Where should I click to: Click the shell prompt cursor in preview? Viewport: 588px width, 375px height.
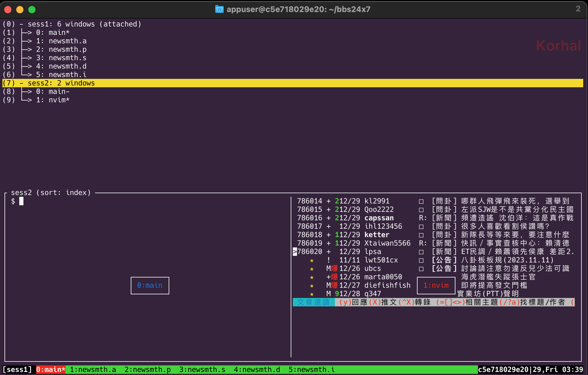[21, 201]
